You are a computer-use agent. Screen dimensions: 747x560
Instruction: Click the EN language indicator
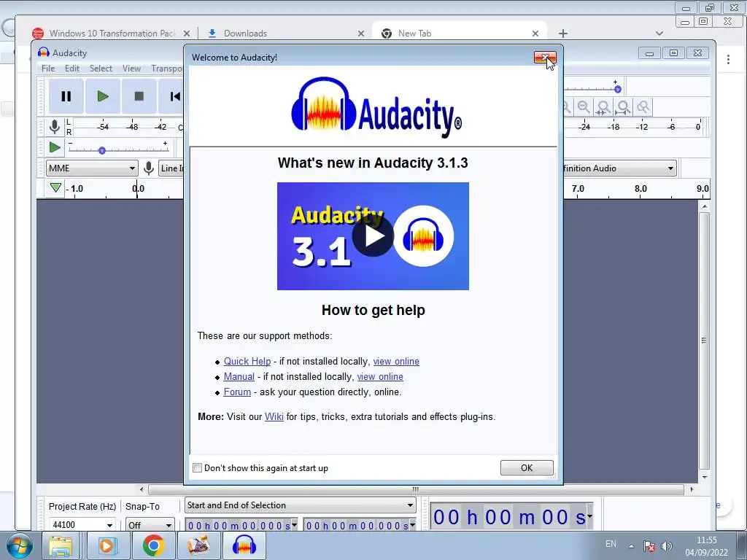tap(611, 544)
